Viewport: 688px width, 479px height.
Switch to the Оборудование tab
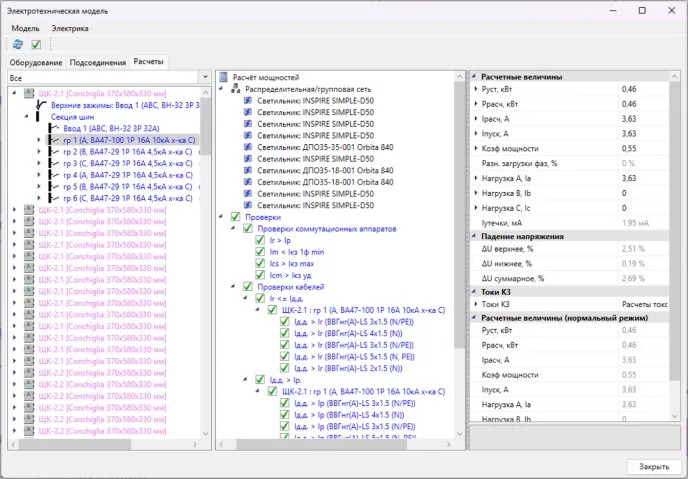pos(36,62)
